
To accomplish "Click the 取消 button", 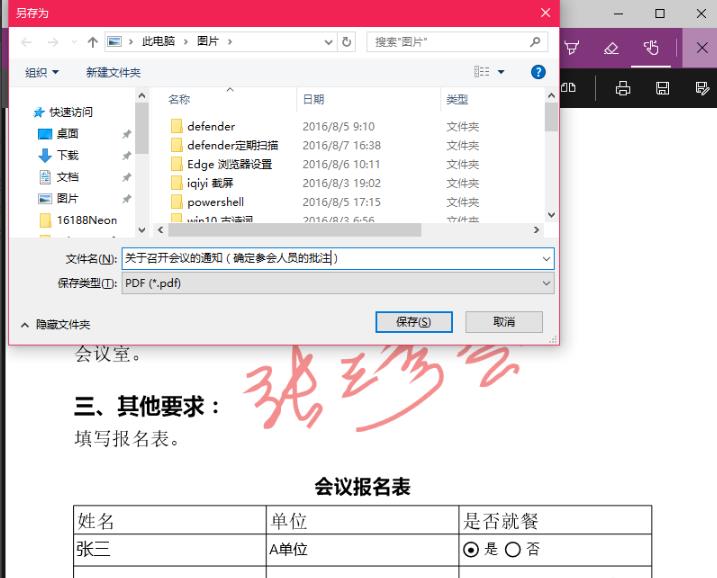I will [504, 322].
